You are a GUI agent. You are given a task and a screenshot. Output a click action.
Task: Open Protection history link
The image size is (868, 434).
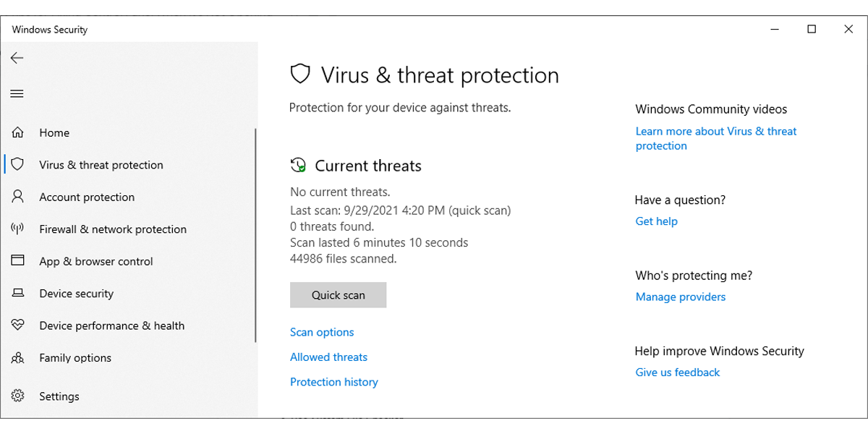pos(333,382)
